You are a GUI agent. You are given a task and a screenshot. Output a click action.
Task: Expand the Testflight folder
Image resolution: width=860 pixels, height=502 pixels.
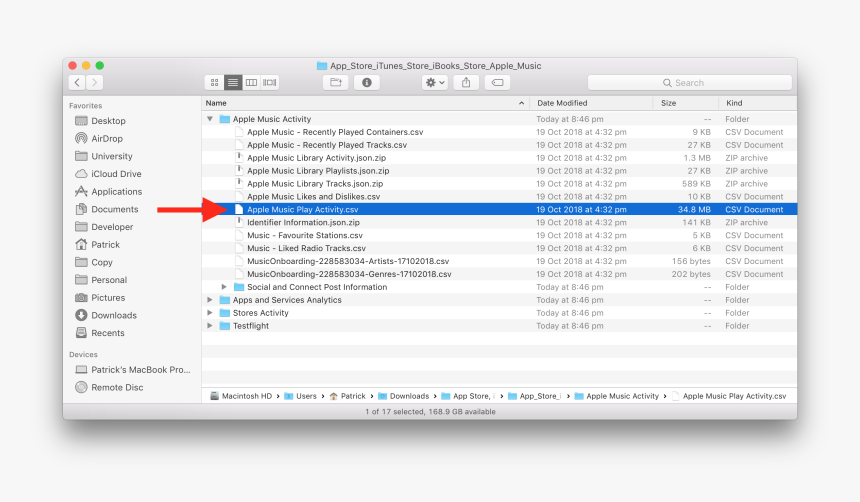point(210,326)
